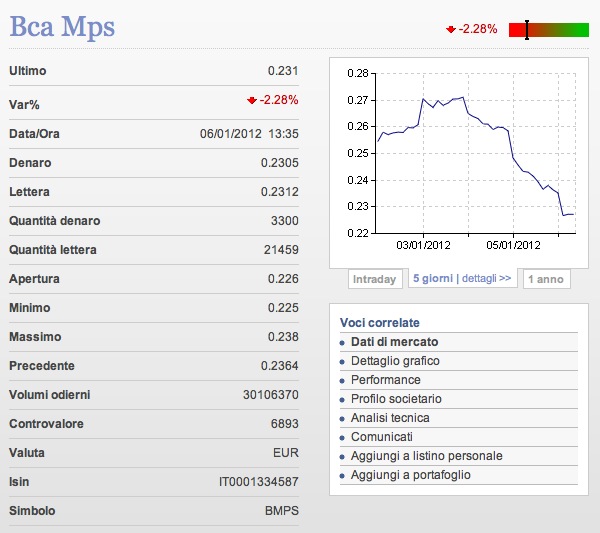600x533 pixels.
Task: Click the ISIN code IT0001334587
Action: 258,482
